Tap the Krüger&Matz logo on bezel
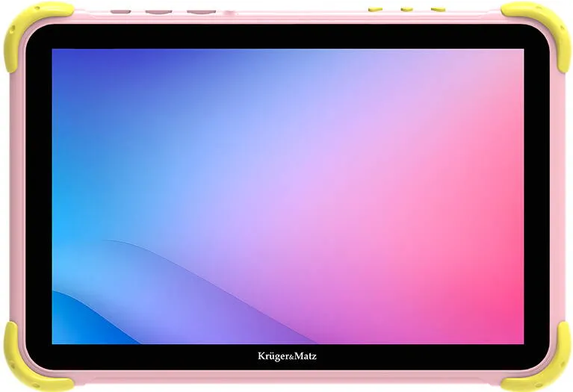Viewport: 573px width, 392px height. point(287,356)
